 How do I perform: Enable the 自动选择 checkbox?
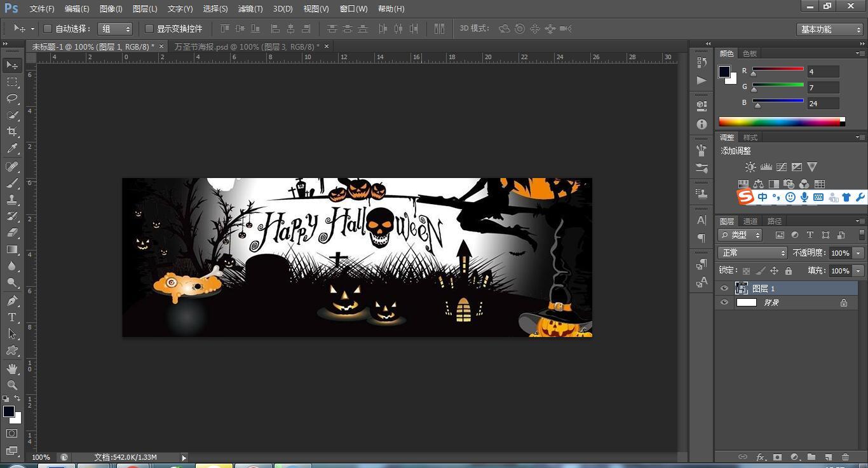point(48,29)
